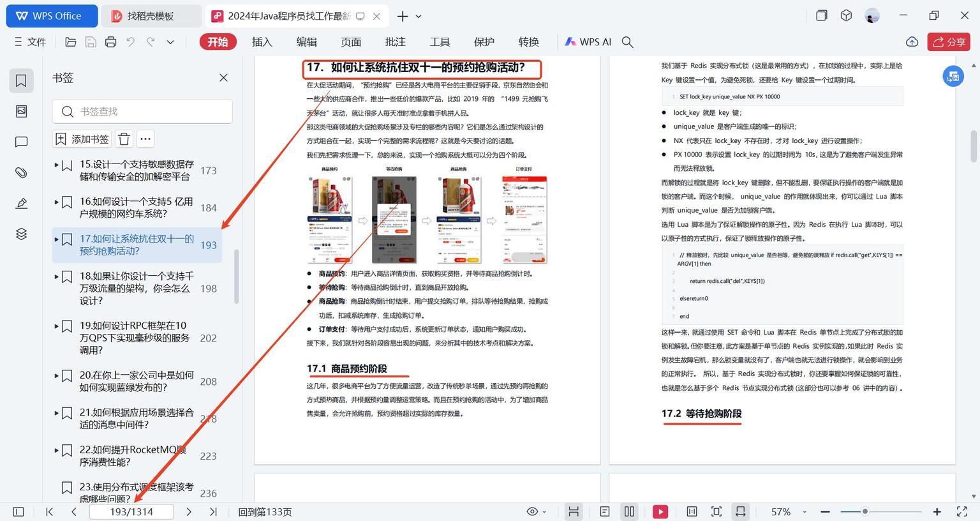Screen dimensions: 980x521
Task: Enter fullscreen mode icon
Action: point(962,511)
